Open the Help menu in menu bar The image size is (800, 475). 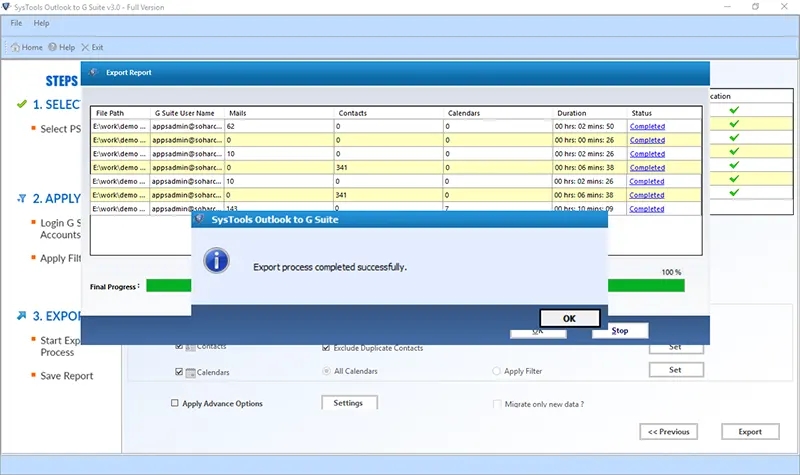click(41, 23)
